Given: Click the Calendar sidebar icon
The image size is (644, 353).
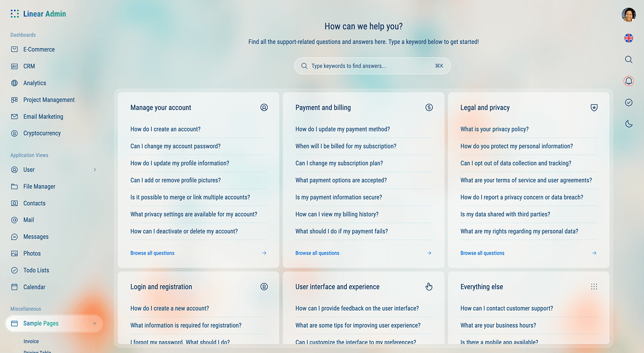Looking at the screenshot, I should (x=15, y=287).
